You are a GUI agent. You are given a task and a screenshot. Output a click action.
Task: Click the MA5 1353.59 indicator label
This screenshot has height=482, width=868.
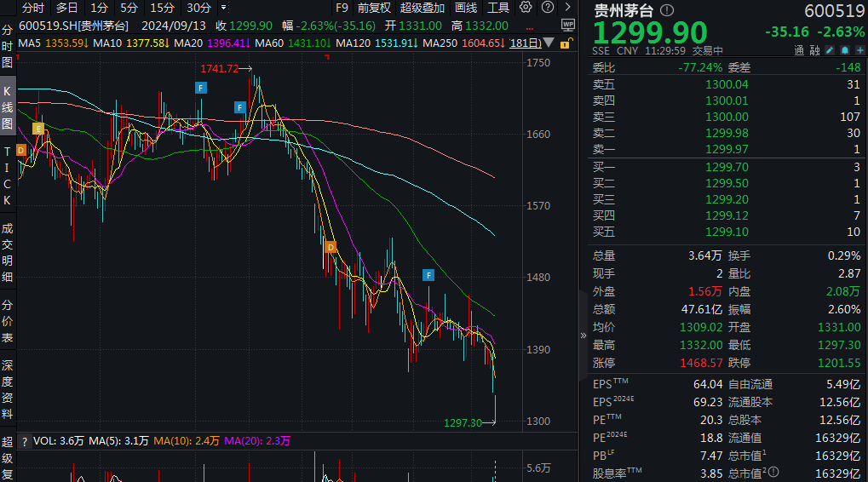tap(53, 43)
